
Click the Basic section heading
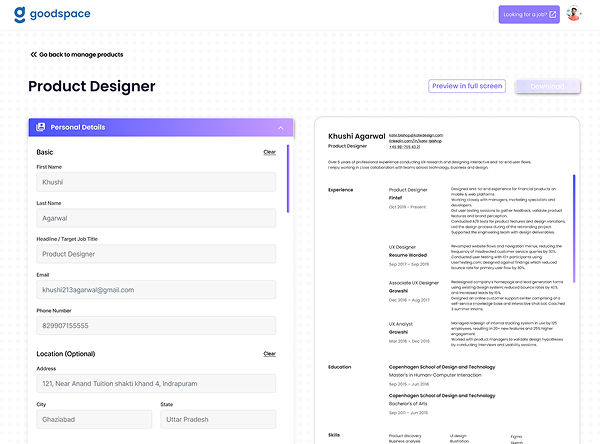45,152
